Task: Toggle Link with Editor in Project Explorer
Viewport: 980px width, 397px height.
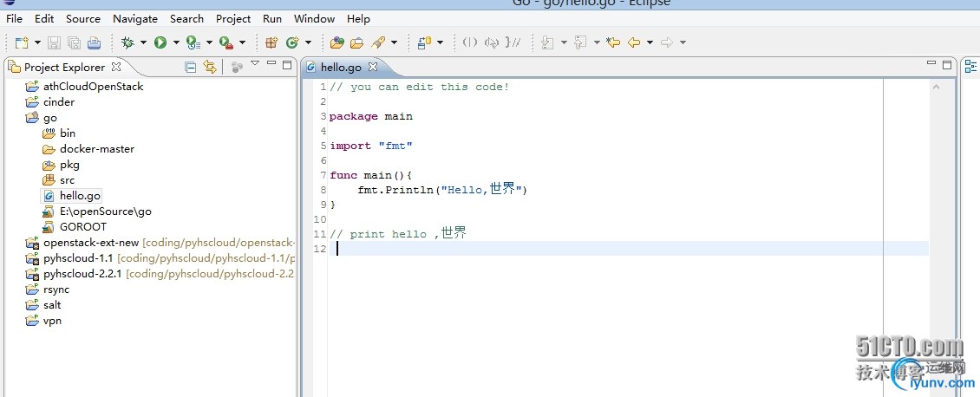Action: (x=210, y=67)
